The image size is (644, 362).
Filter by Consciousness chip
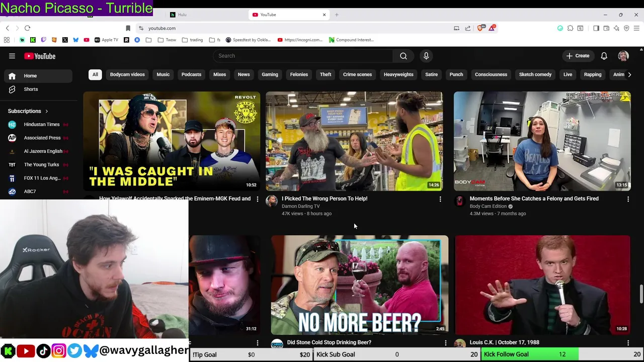point(491,74)
